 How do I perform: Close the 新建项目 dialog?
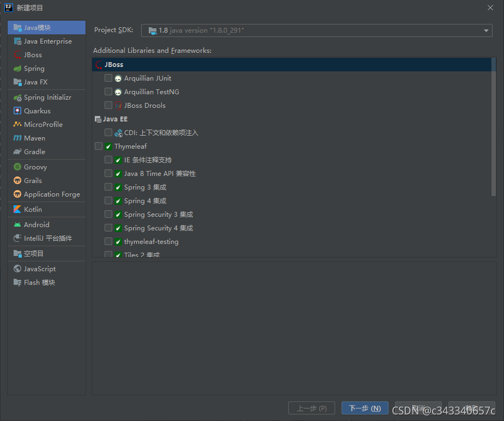click(490, 8)
